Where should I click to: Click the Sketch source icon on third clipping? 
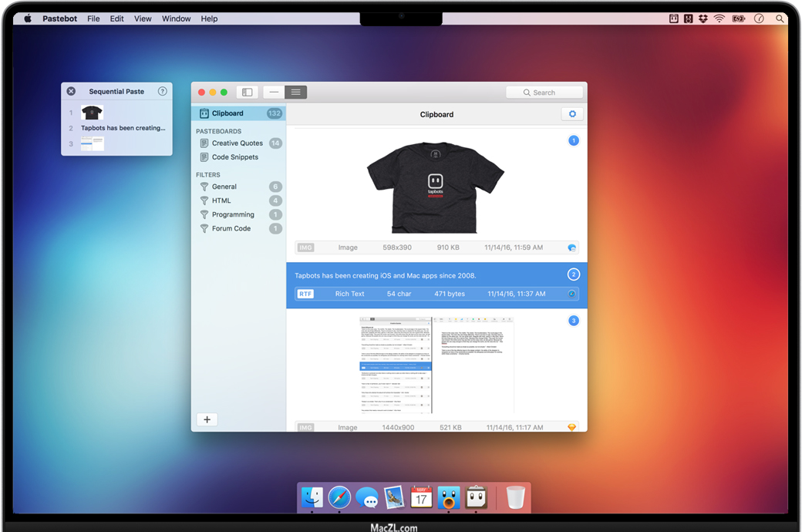point(571,427)
